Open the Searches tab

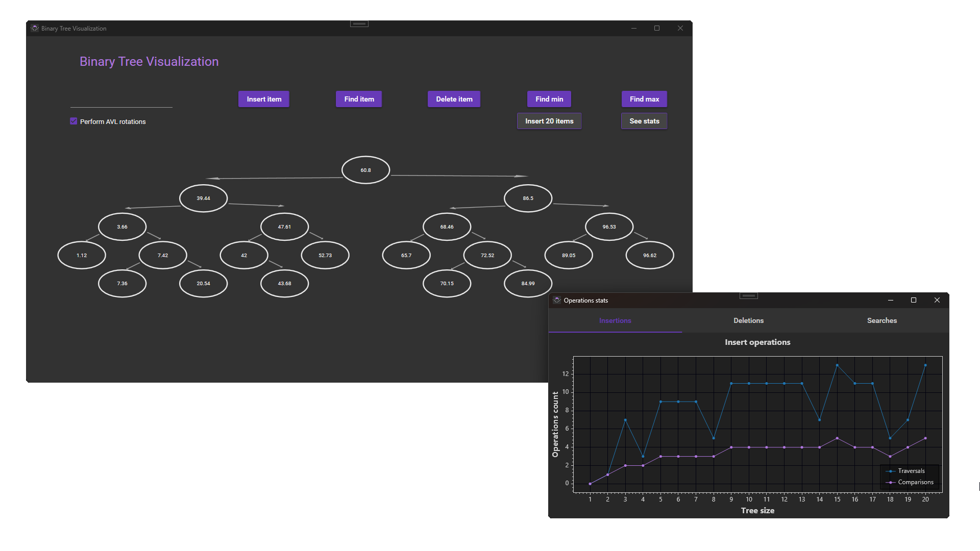881,320
